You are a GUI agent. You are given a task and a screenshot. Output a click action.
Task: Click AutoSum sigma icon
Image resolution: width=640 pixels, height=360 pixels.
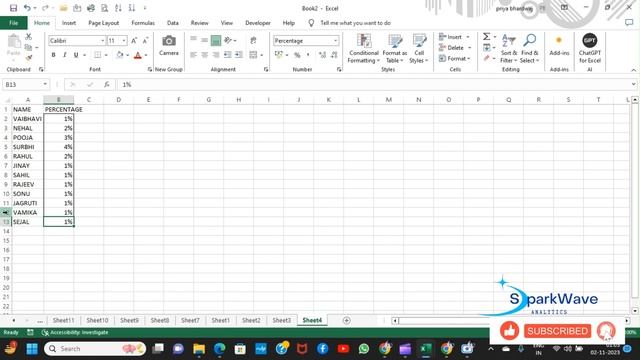pos(487,37)
